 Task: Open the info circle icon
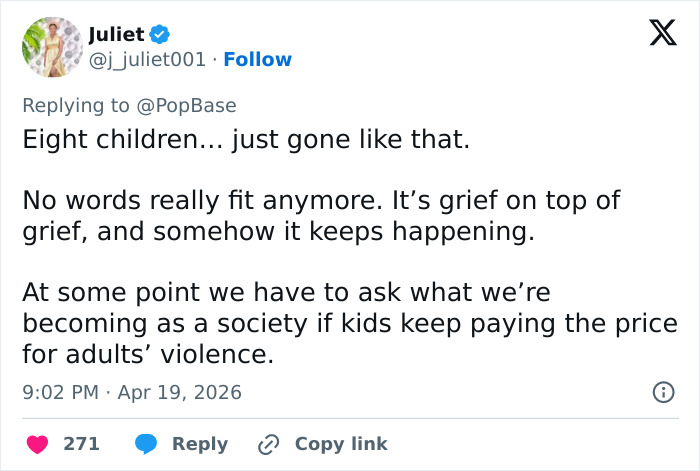point(662,393)
